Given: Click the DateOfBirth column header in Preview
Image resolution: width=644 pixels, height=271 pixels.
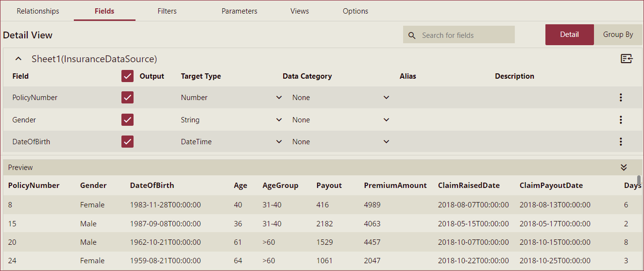Looking at the screenshot, I should pyautogui.click(x=152, y=186).
